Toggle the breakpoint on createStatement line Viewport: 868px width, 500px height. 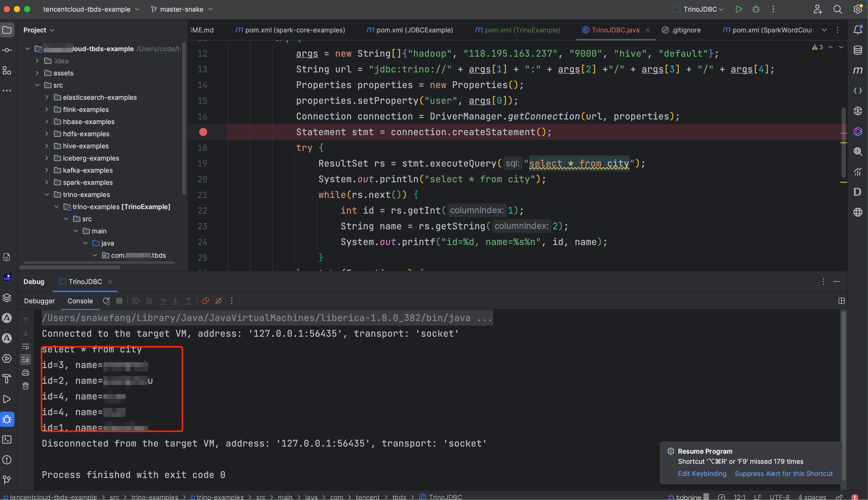[203, 132]
